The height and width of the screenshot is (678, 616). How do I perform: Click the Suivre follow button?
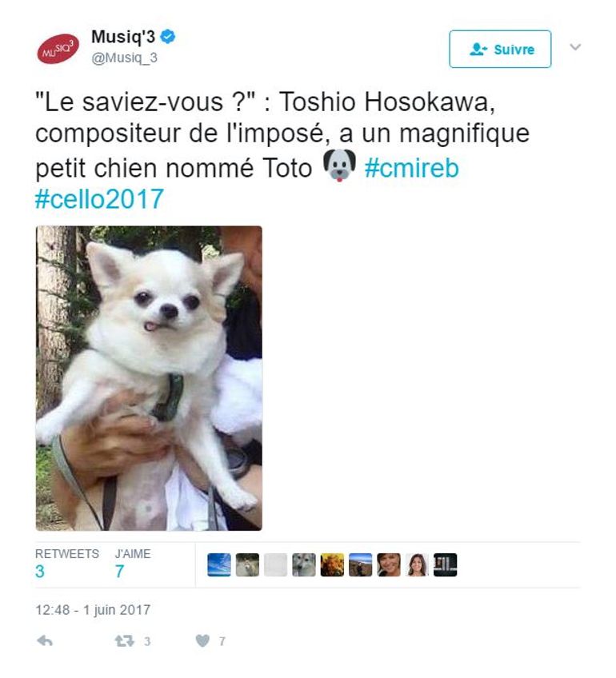[500, 49]
